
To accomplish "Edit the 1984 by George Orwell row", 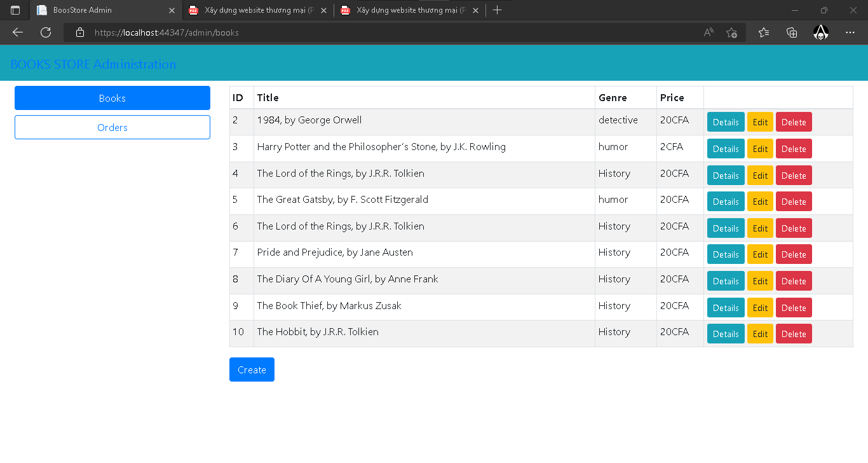I will click(760, 122).
